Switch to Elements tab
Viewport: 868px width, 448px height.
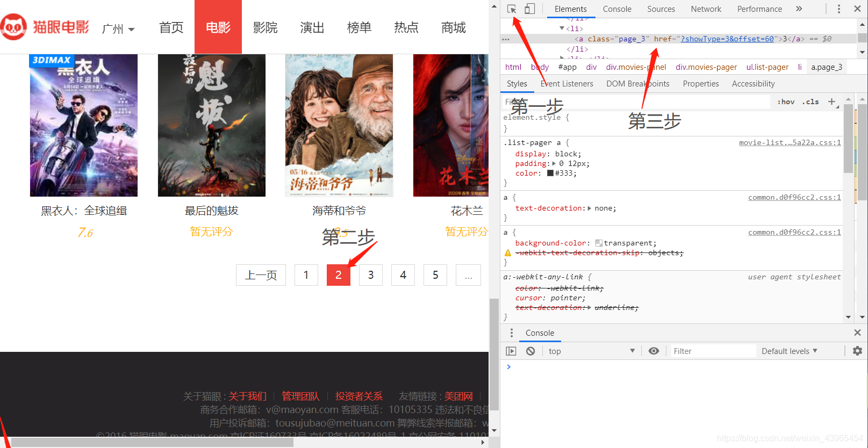570,9
